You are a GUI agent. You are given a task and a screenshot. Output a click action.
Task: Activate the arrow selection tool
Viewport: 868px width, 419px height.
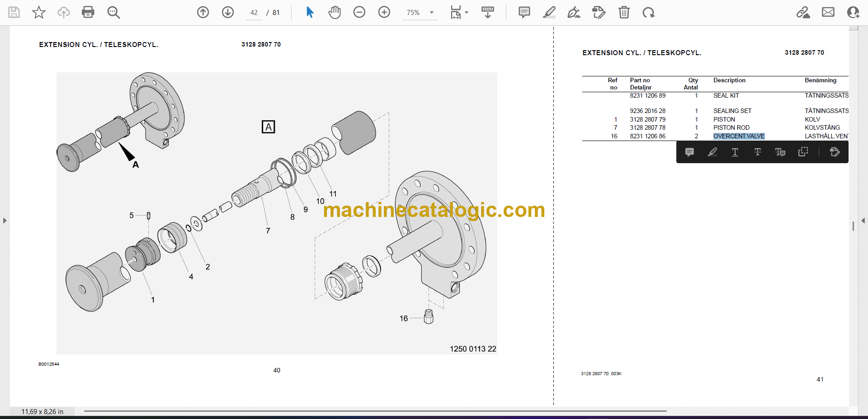[x=310, y=12]
